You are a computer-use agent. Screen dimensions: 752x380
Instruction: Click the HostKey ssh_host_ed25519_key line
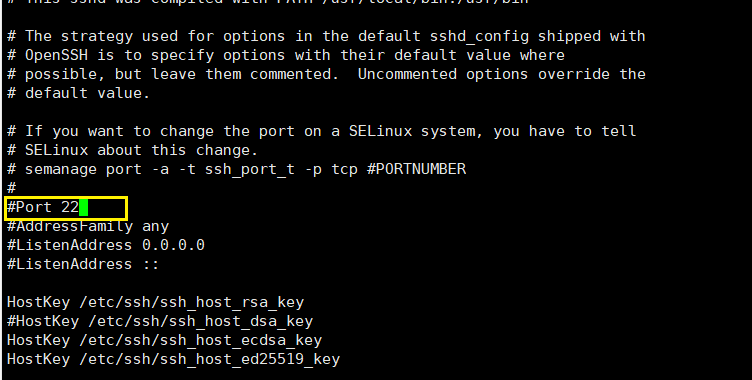[173, 359]
